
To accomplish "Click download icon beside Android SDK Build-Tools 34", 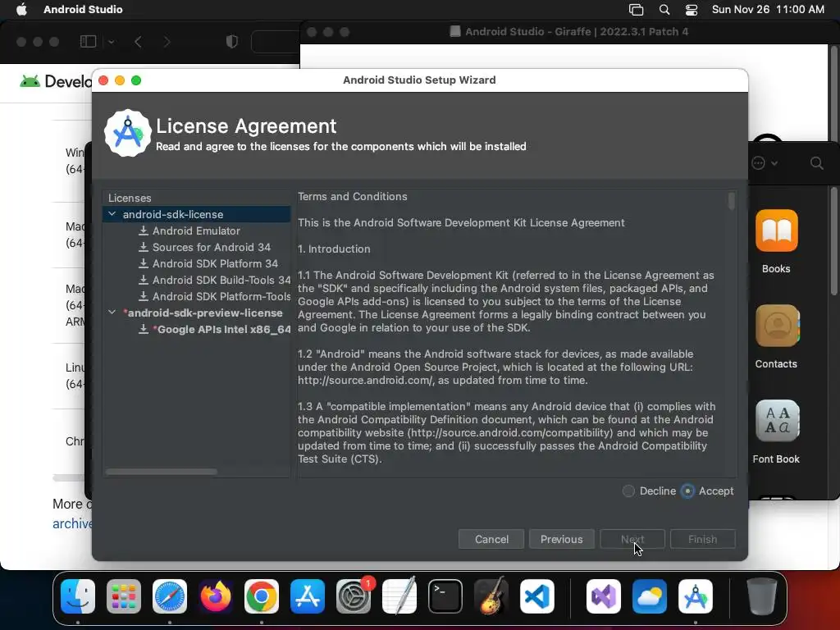I will (143, 280).
